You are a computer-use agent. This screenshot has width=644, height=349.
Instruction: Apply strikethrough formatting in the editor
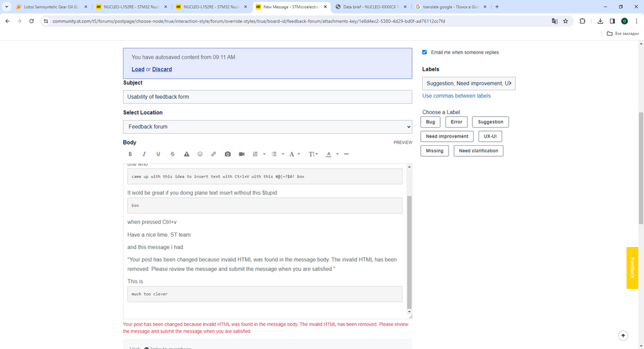[x=173, y=154]
